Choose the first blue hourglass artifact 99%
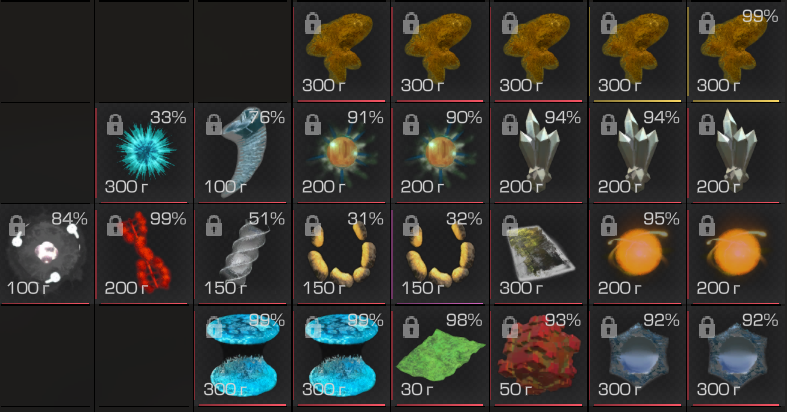The height and width of the screenshot is (412, 787). 243,355
